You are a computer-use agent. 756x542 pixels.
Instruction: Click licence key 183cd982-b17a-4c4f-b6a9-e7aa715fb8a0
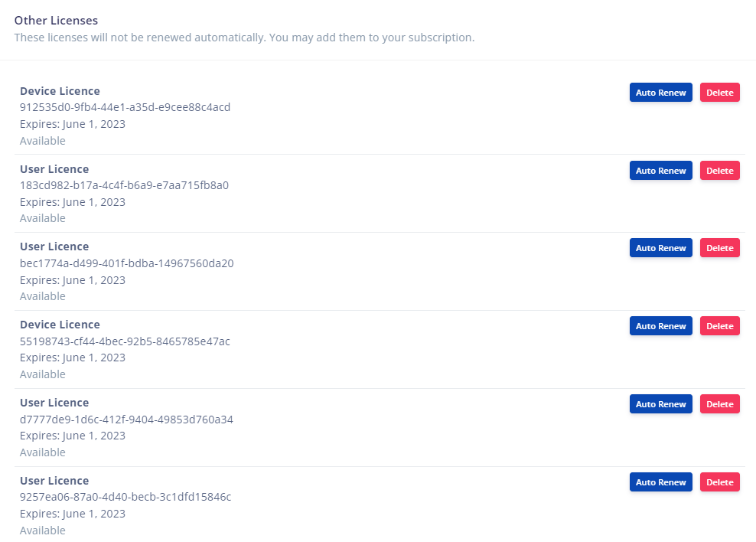[x=124, y=185]
